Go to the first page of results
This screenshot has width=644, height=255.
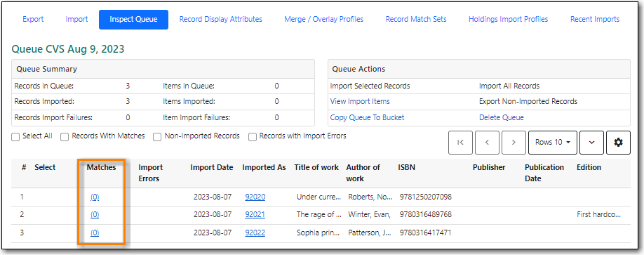click(460, 143)
